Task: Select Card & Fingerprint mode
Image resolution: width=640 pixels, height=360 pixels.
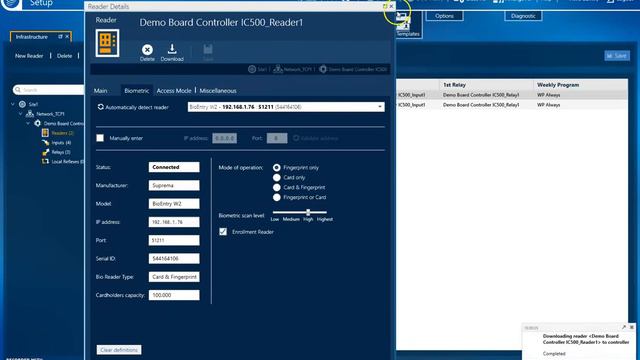Action: point(277,187)
